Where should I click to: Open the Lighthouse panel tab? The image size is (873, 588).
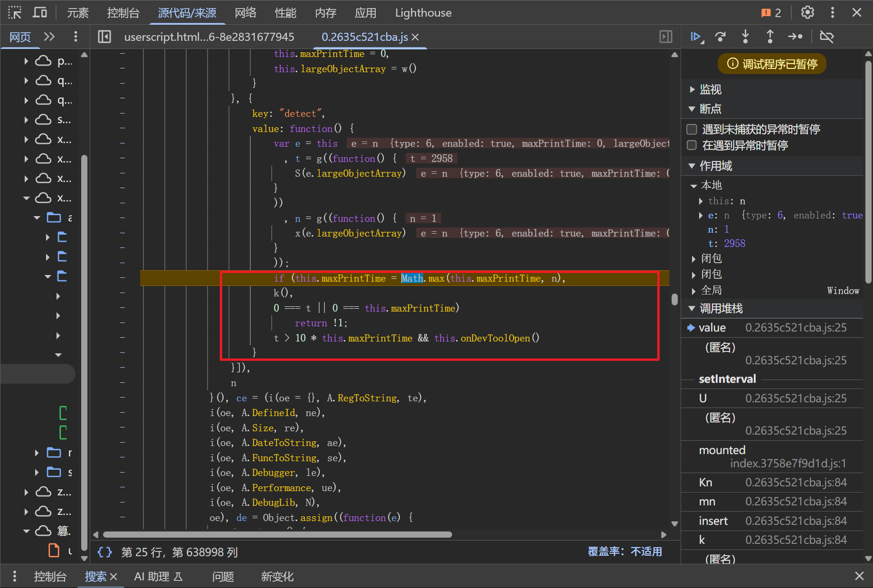coord(423,13)
